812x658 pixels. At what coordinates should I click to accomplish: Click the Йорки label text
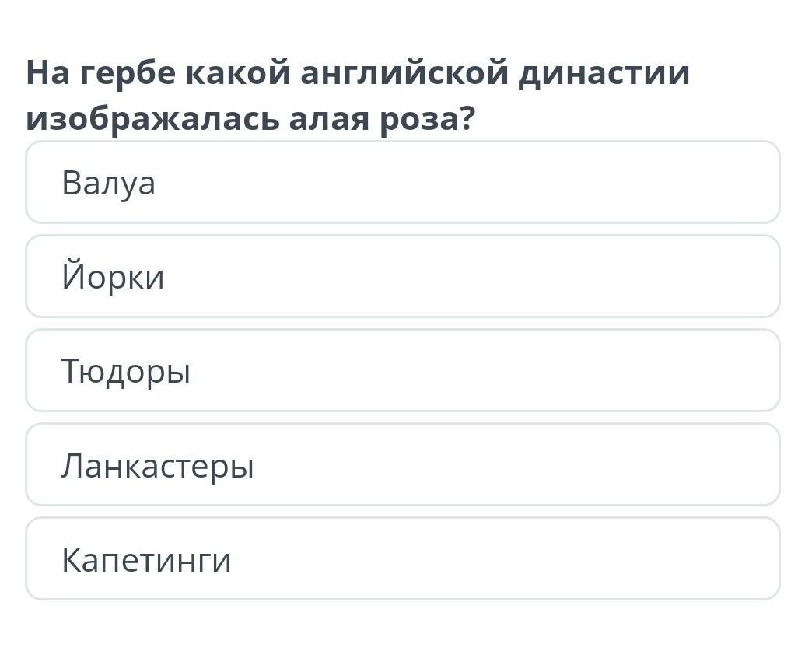pos(113,275)
